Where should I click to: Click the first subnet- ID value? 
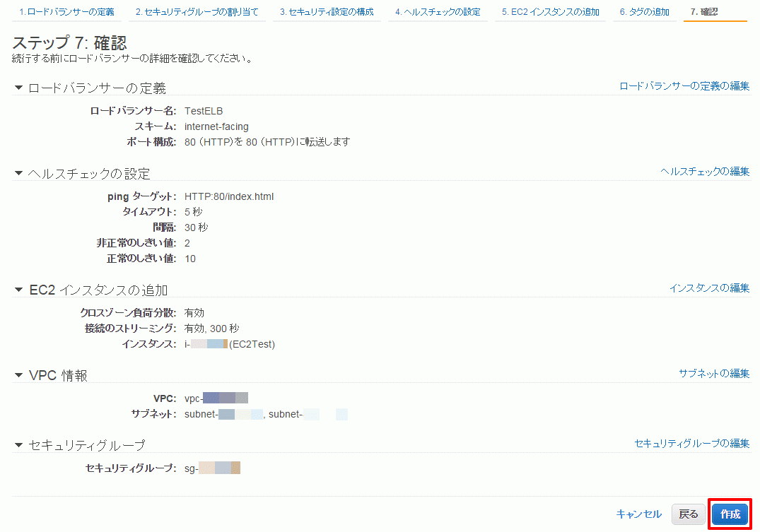223,414
